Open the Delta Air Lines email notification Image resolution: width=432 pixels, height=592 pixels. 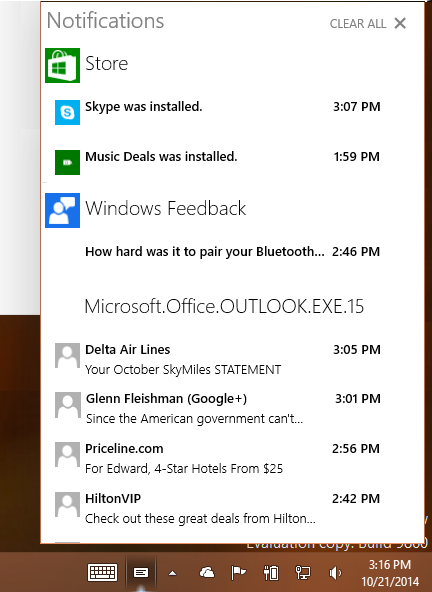point(217,359)
